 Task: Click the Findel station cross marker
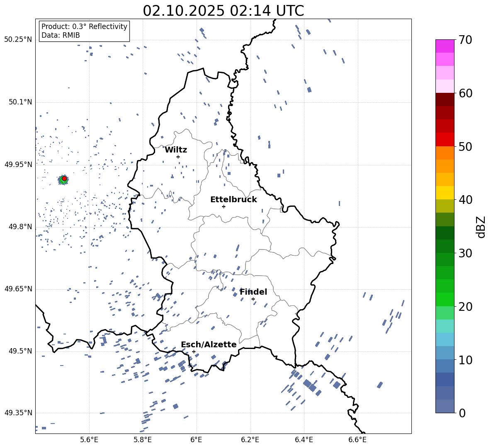[x=253, y=299]
